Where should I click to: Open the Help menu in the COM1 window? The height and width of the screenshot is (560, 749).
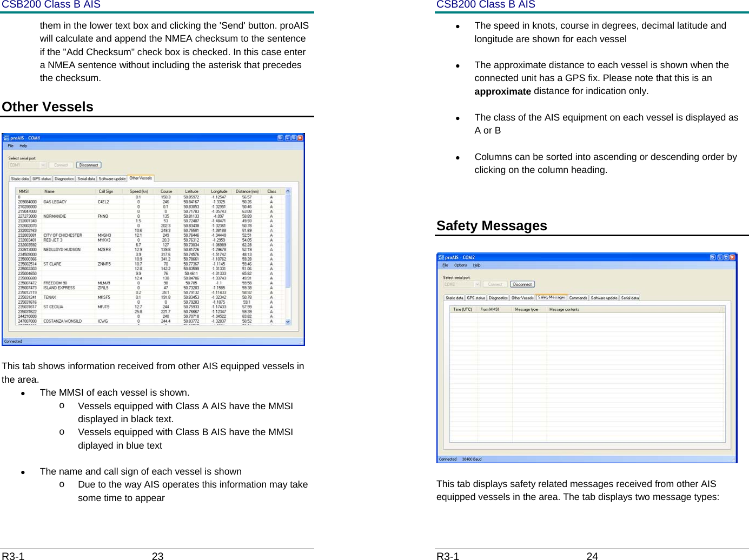[23, 146]
